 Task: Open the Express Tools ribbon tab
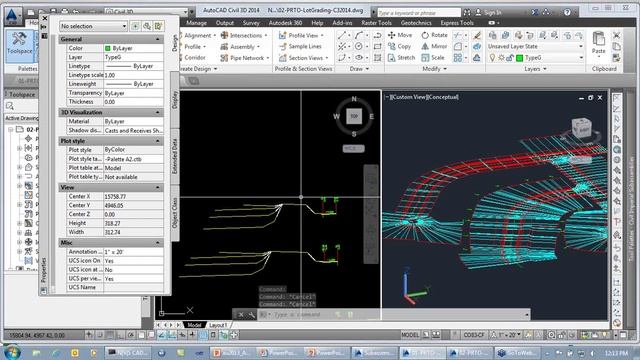[x=457, y=23]
